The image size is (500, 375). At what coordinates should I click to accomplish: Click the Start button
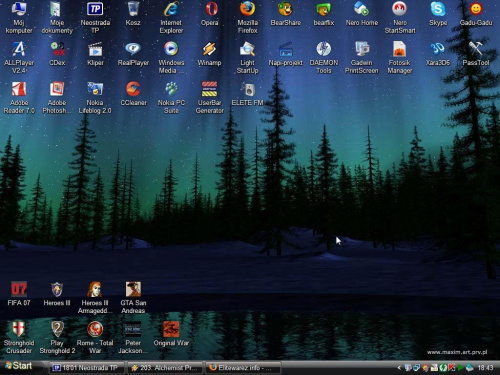point(19,366)
